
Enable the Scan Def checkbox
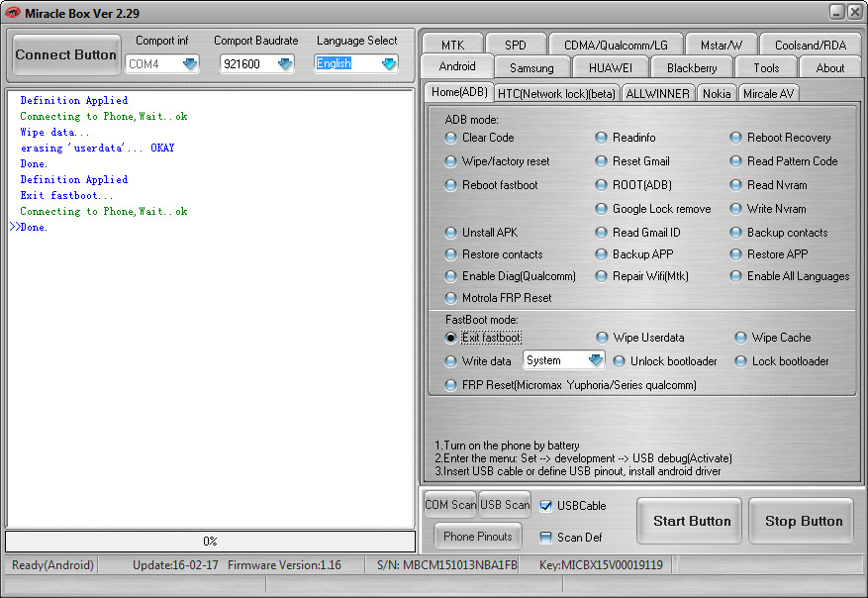pos(545,537)
